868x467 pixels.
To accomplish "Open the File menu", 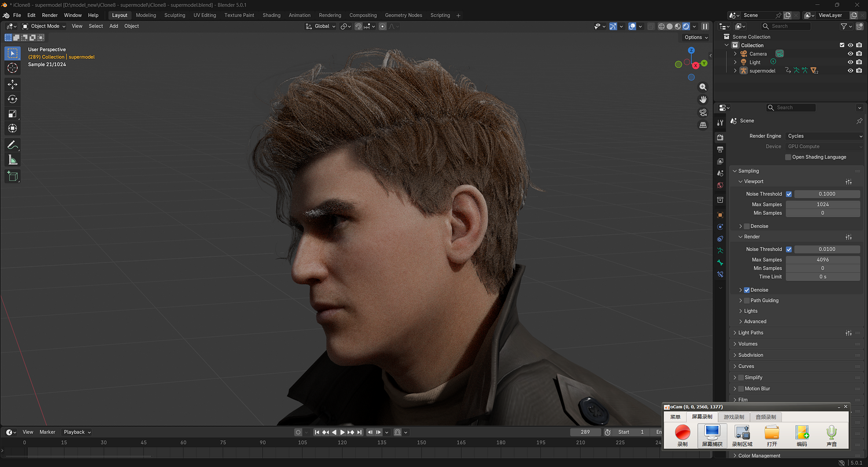I will (17, 15).
